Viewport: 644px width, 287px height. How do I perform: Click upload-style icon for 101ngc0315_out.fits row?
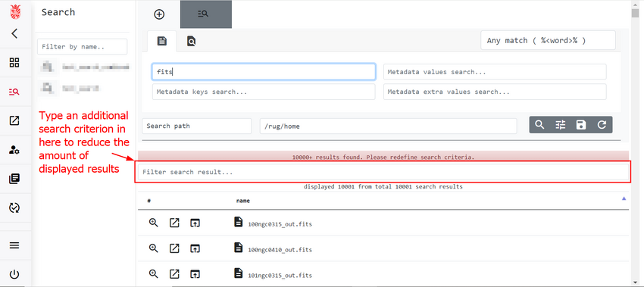click(195, 273)
